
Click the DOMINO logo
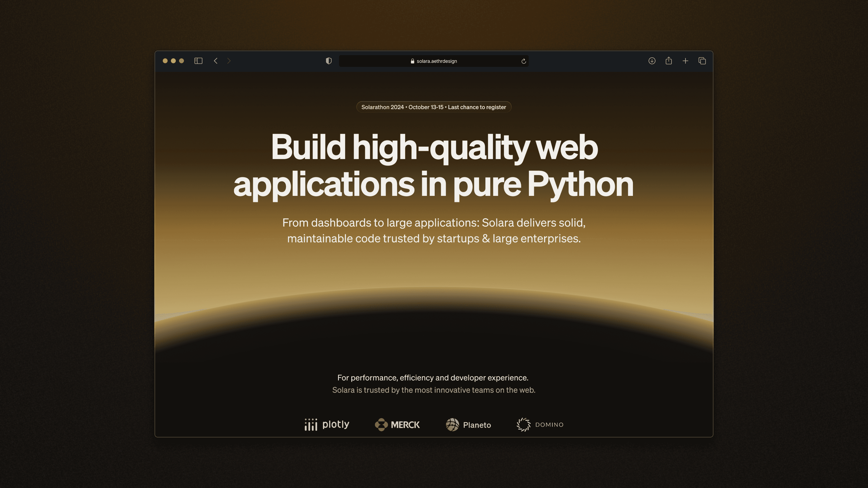pos(540,425)
